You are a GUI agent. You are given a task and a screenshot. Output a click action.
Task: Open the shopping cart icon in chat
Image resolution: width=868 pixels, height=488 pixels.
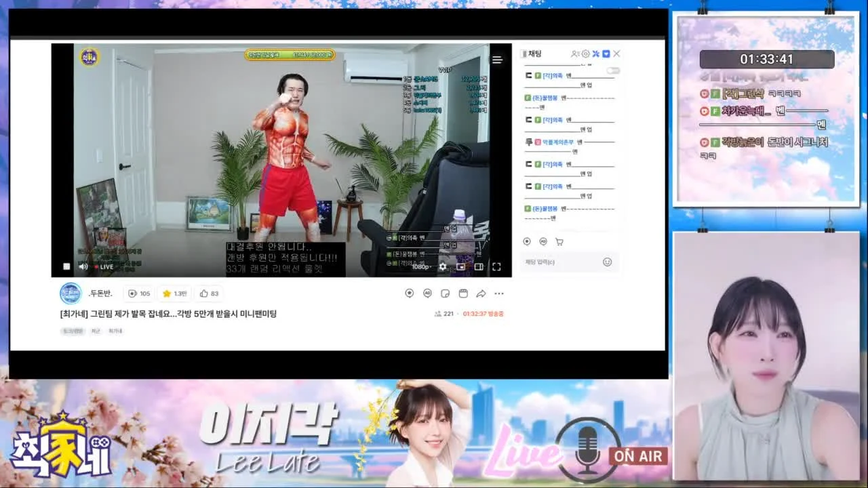(559, 241)
